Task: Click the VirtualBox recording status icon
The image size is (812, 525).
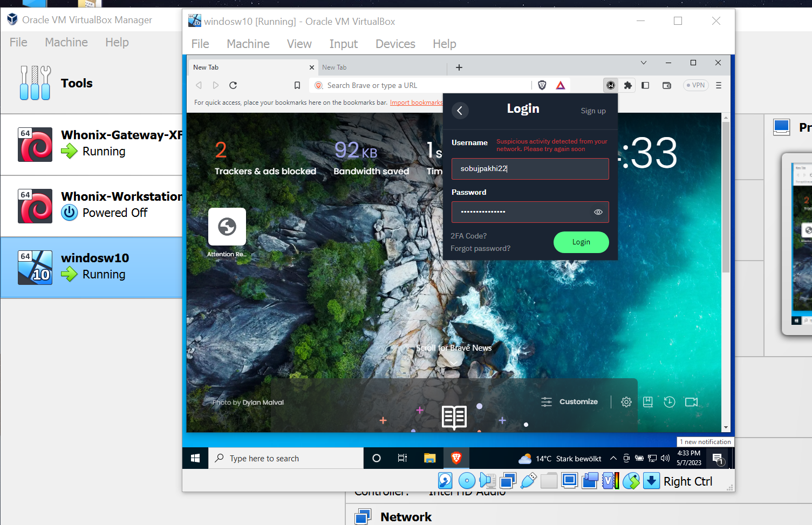Action: click(590, 480)
